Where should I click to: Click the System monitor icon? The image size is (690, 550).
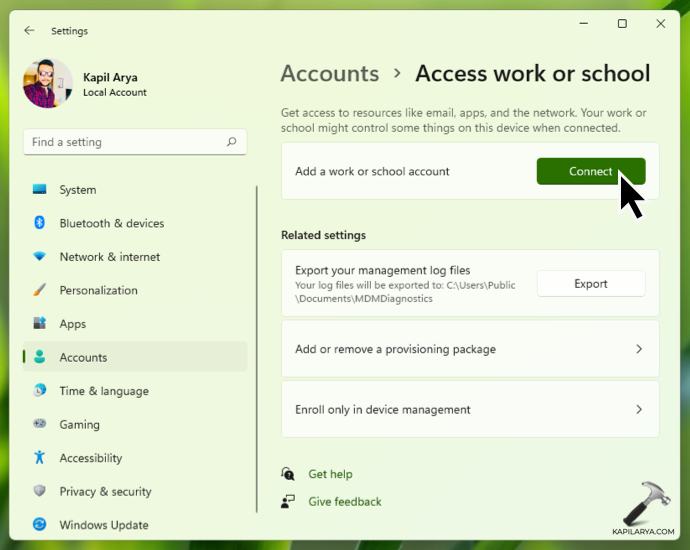pos(40,189)
